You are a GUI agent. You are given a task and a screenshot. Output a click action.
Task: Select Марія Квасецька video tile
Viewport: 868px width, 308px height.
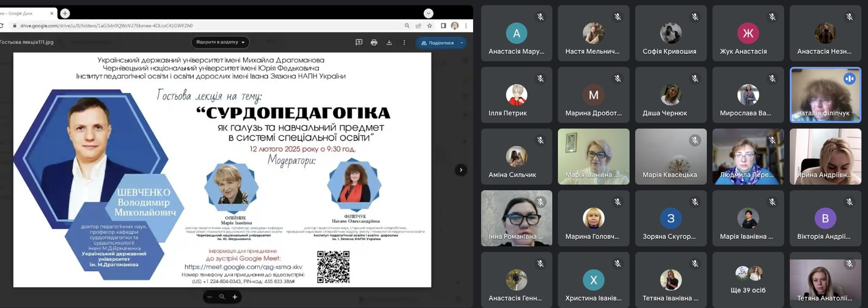coord(671,157)
